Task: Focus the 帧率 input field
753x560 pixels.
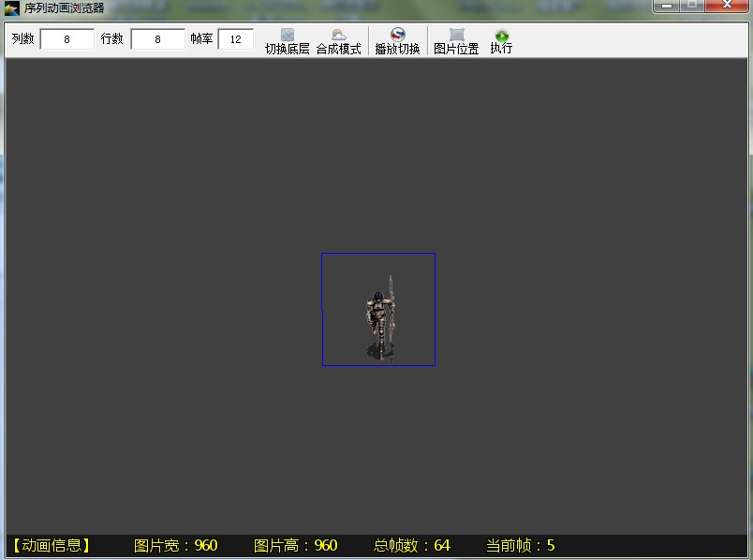Action: [x=235, y=39]
